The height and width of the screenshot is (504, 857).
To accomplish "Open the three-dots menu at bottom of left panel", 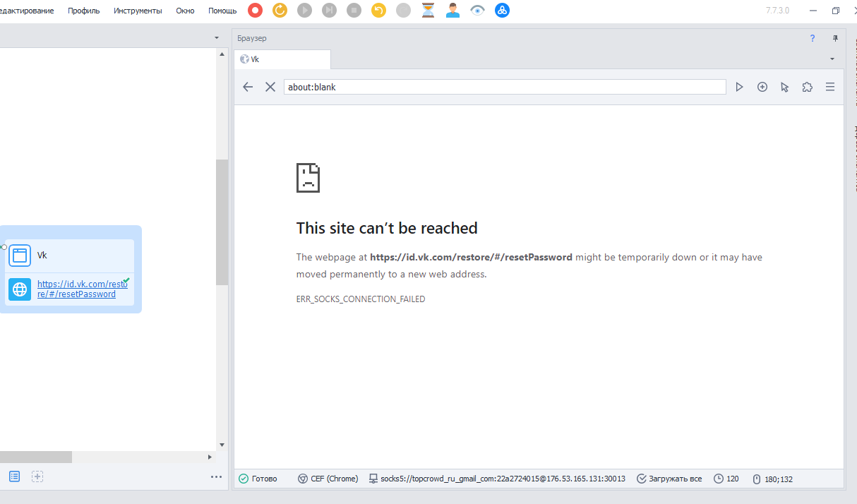I will pyautogui.click(x=216, y=477).
